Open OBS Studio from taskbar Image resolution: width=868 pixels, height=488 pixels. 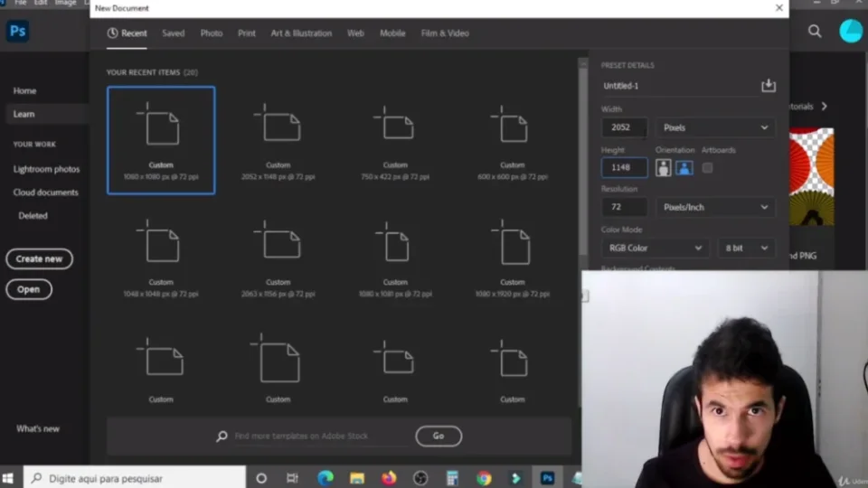point(420,478)
